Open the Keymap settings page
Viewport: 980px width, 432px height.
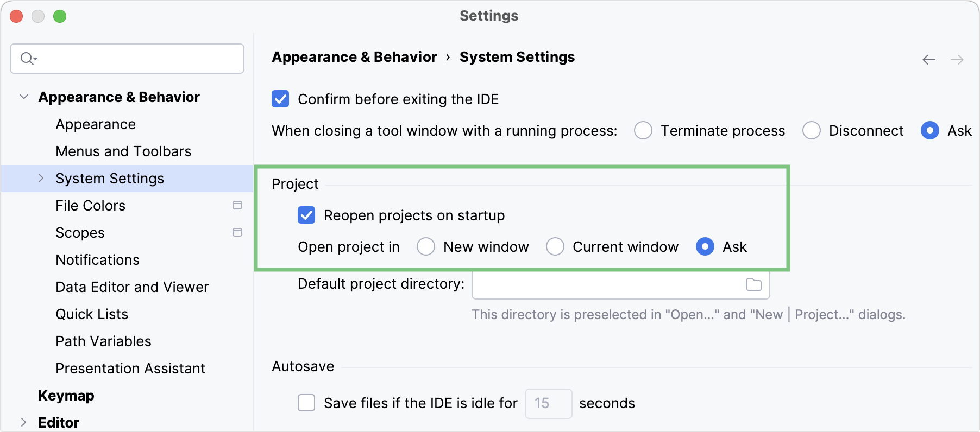[x=66, y=395]
